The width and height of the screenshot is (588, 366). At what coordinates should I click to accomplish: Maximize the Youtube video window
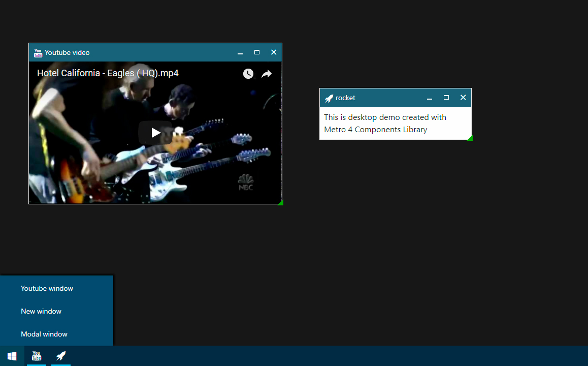pyautogui.click(x=257, y=52)
